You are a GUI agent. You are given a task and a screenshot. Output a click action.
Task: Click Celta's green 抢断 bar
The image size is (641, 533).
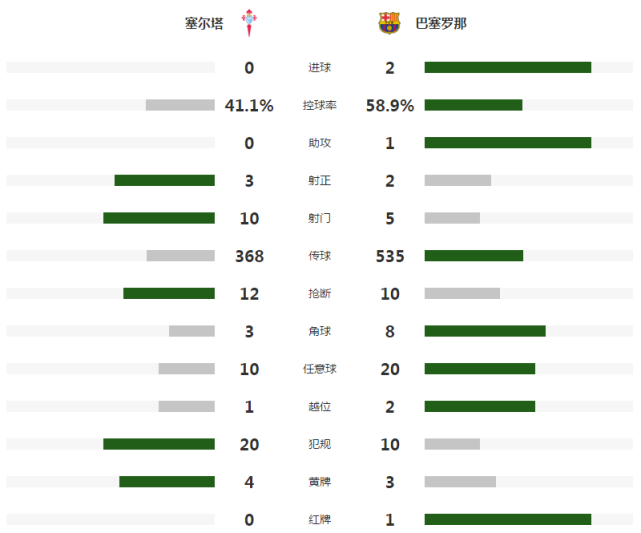[169, 293]
